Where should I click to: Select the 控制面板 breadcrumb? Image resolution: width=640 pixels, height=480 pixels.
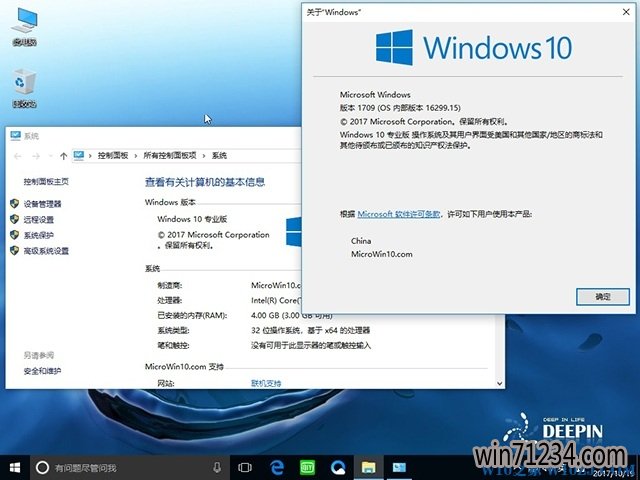point(113,156)
